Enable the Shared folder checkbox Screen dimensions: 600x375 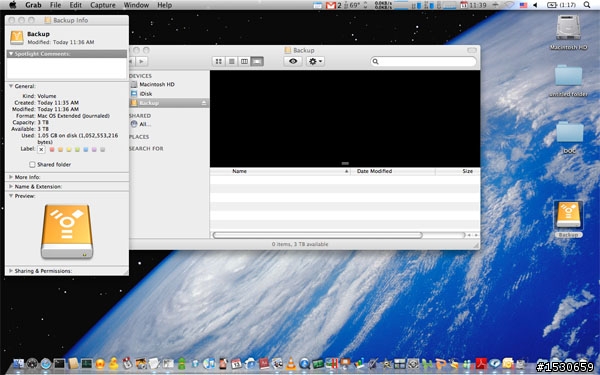tap(32, 165)
